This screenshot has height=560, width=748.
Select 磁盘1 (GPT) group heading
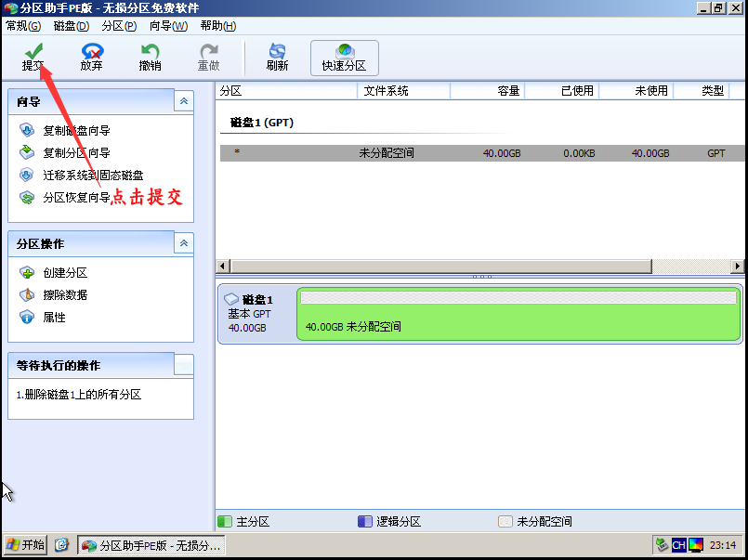(262, 123)
